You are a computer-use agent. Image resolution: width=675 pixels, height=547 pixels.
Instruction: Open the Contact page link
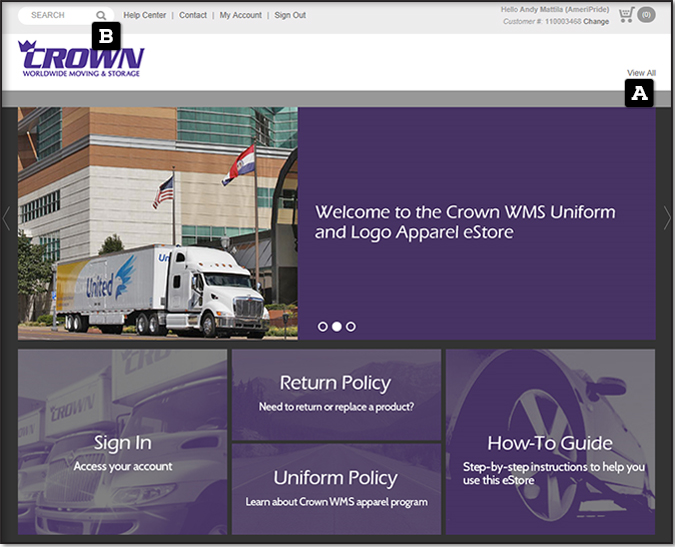tap(193, 16)
